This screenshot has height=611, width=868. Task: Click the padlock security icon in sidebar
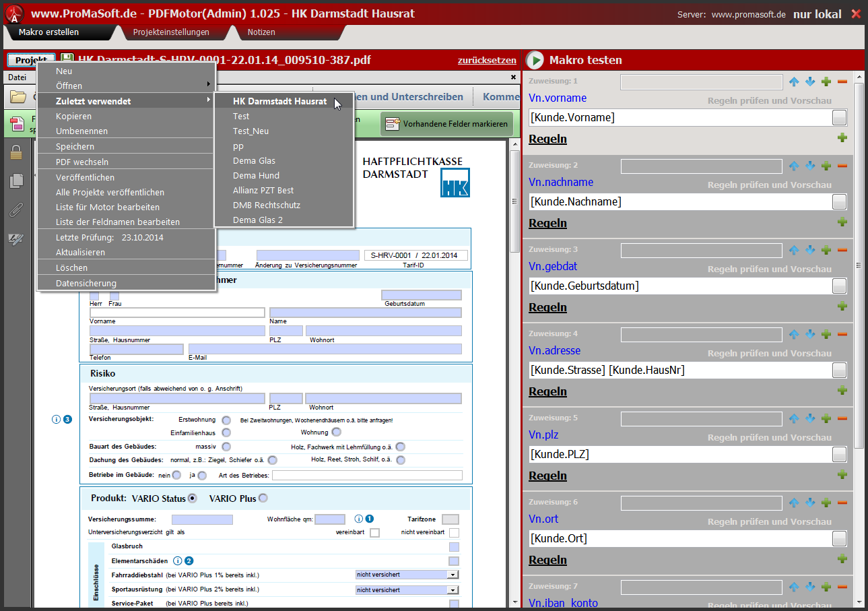tap(16, 152)
